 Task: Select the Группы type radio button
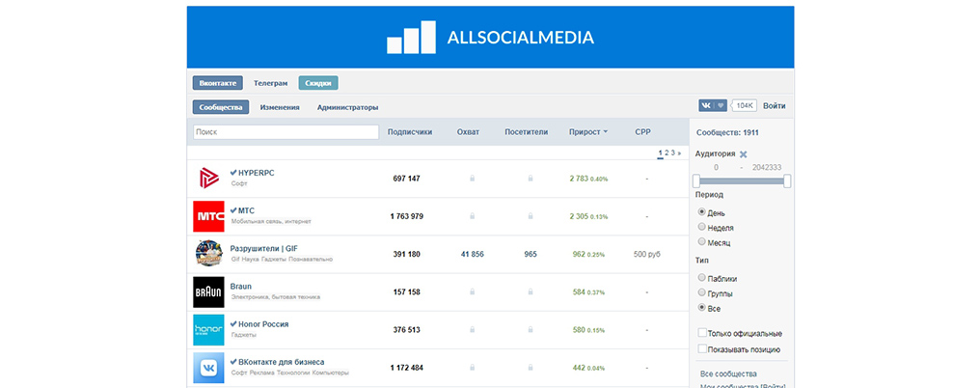point(701,292)
